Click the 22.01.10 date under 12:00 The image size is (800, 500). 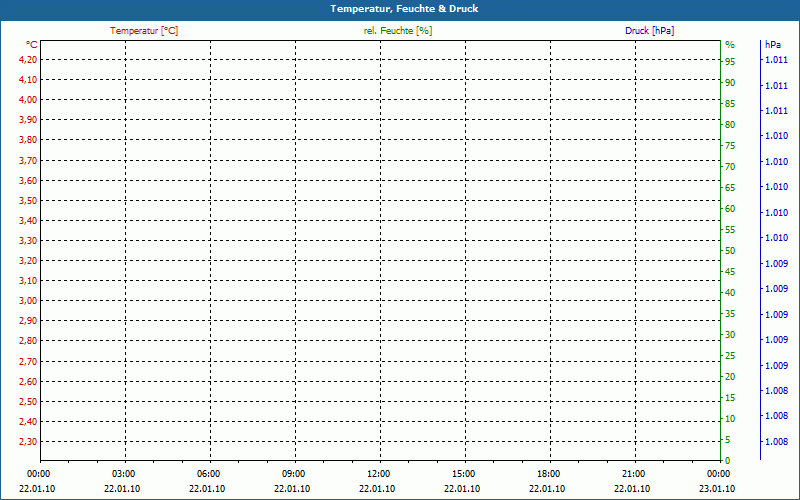[377, 489]
